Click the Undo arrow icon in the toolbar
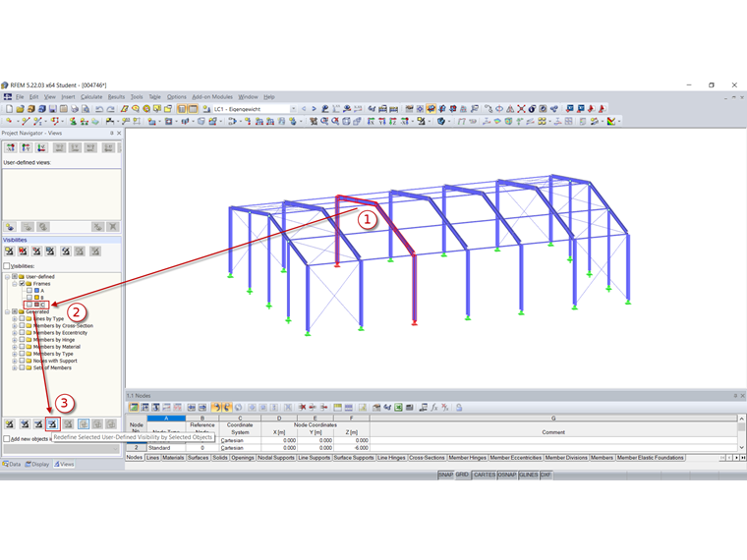747x560 pixels. click(x=99, y=109)
